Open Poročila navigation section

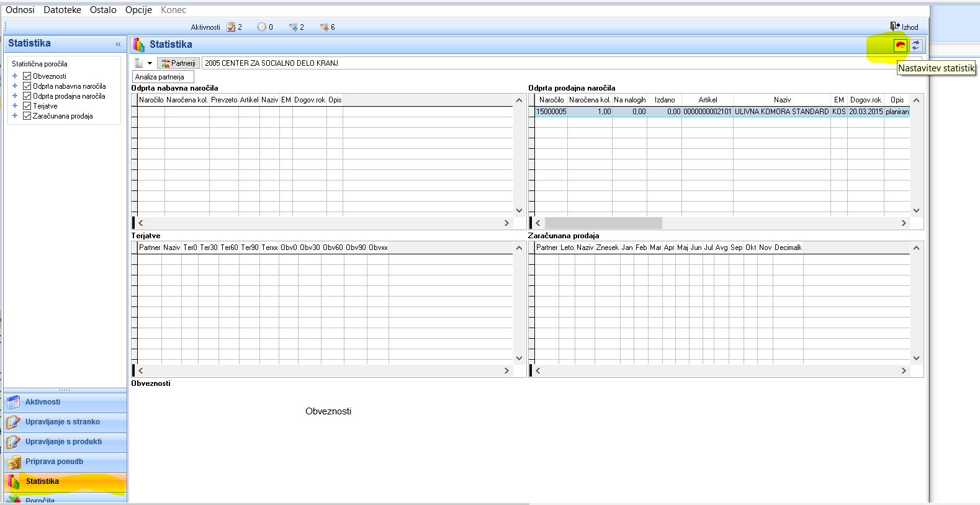[65, 498]
